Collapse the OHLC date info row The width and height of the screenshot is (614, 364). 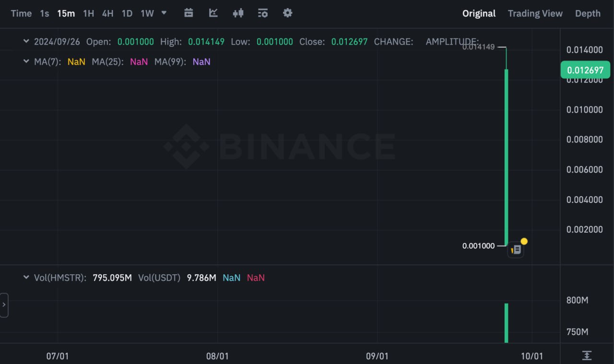pyautogui.click(x=26, y=42)
